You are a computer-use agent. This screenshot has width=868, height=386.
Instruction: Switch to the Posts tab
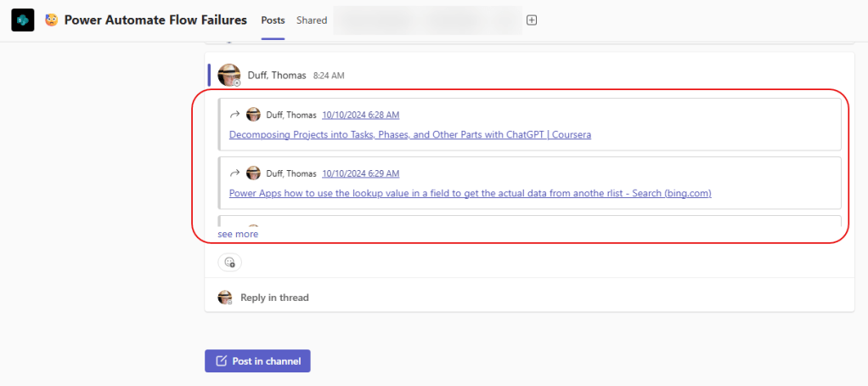click(273, 20)
